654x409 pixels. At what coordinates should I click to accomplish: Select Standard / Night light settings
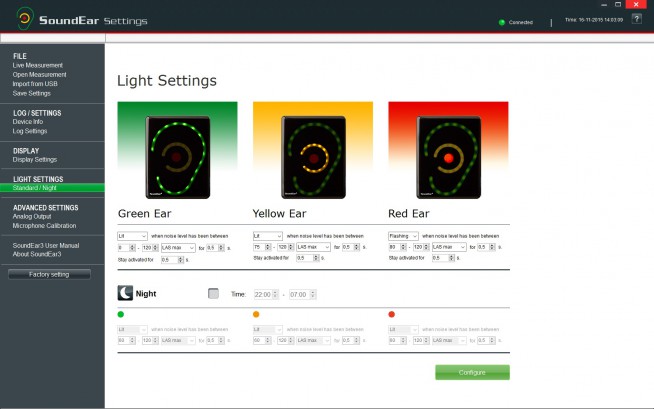pos(52,188)
